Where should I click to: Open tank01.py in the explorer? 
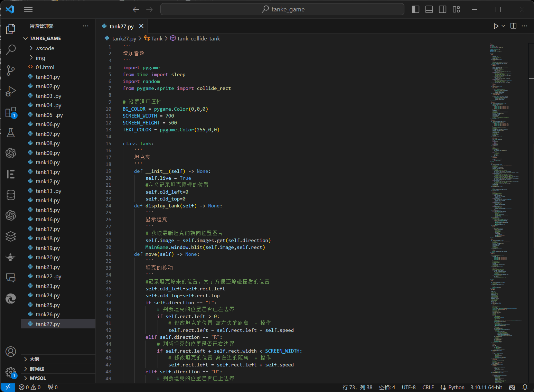[x=58, y=77]
